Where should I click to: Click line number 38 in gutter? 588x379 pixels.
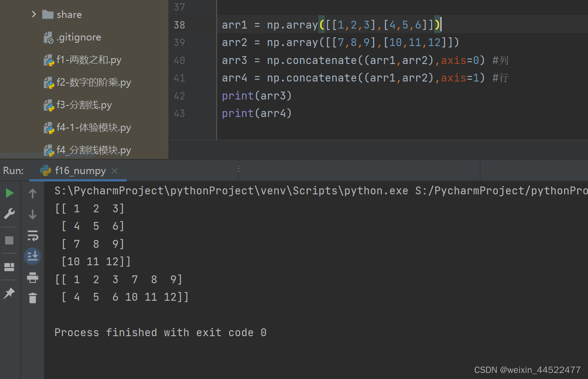click(179, 25)
